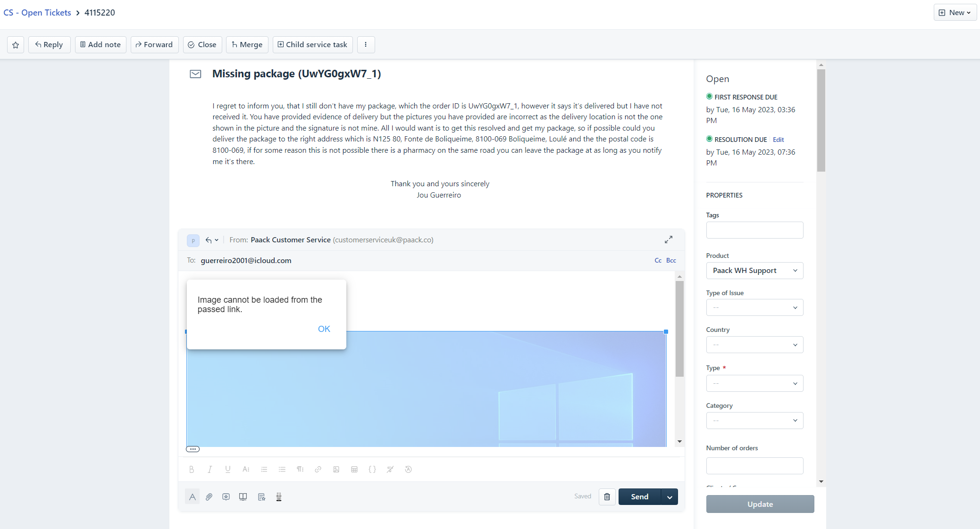Viewport: 980px width, 529px height.
Task: Expand the Type of Issue dropdown
Action: pos(754,307)
